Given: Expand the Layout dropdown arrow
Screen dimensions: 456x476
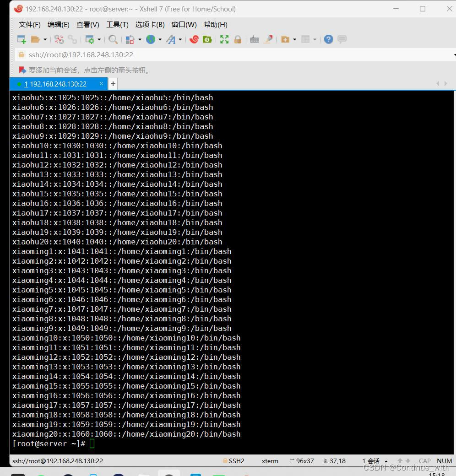Looking at the screenshot, I should click(315, 39).
